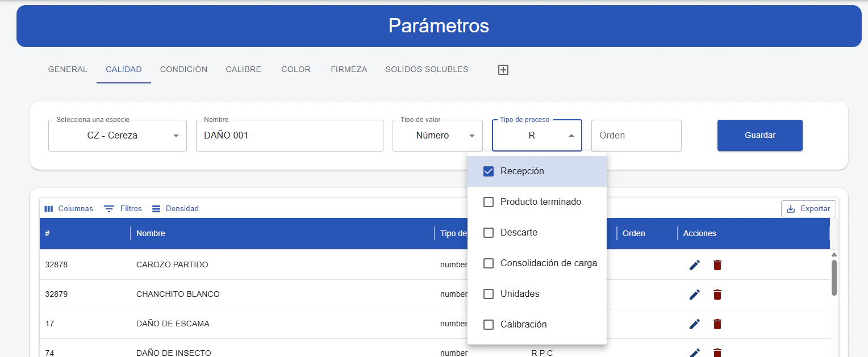Open the Selecciona una especie dropdown
868x357 pixels.
click(x=118, y=136)
